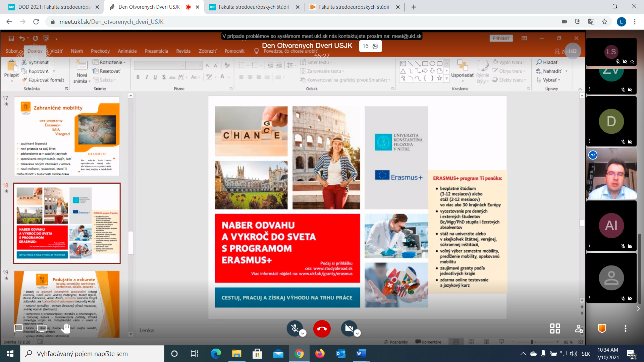
Task: Open invite people icon
Action: click(x=579, y=328)
